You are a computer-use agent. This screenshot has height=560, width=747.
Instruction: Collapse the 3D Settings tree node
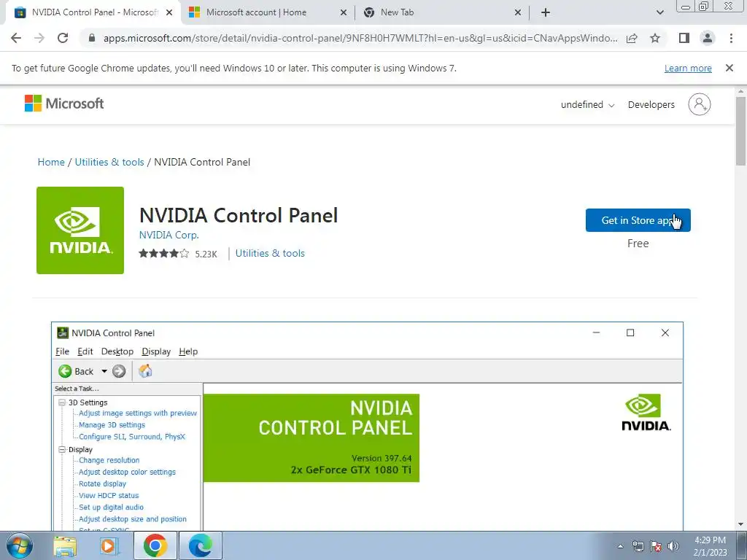(62, 402)
